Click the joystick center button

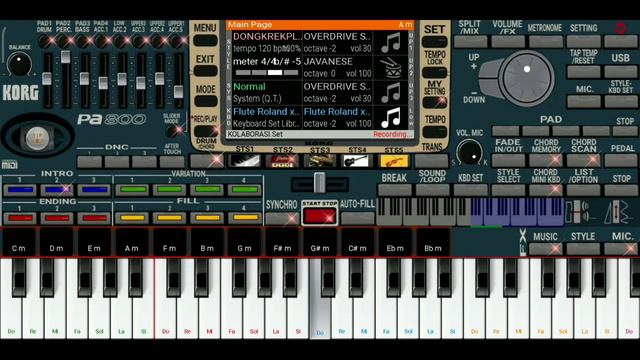coord(38,138)
